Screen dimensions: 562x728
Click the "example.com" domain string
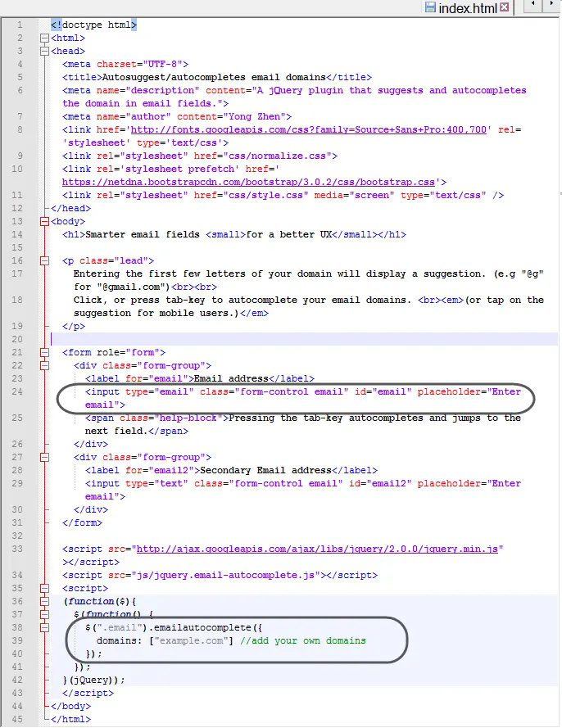tap(191, 640)
